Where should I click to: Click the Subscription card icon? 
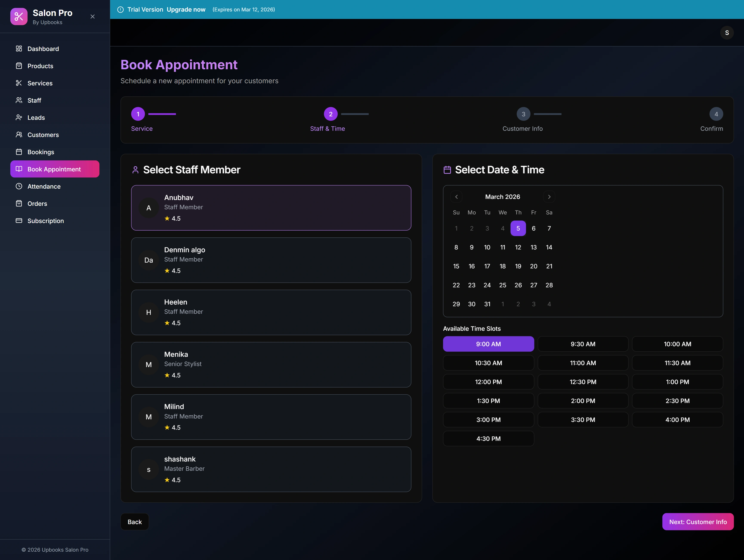click(x=19, y=220)
